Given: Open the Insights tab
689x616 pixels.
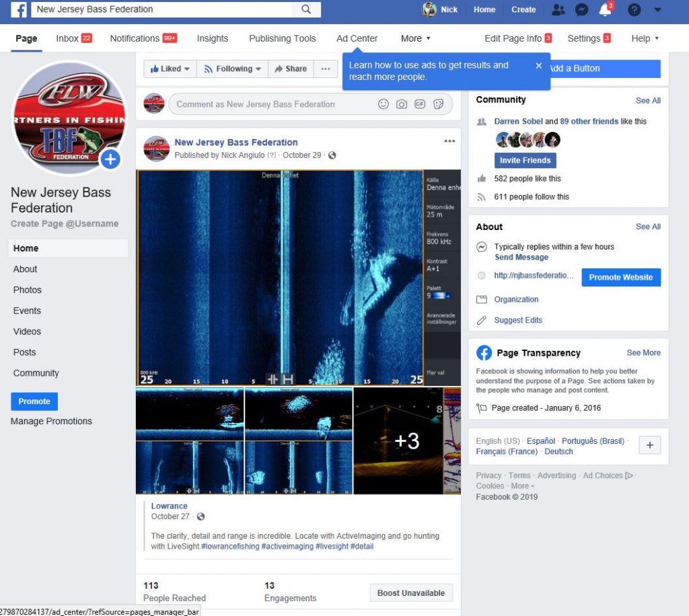Looking at the screenshot, I should click(x=212, y=38).
